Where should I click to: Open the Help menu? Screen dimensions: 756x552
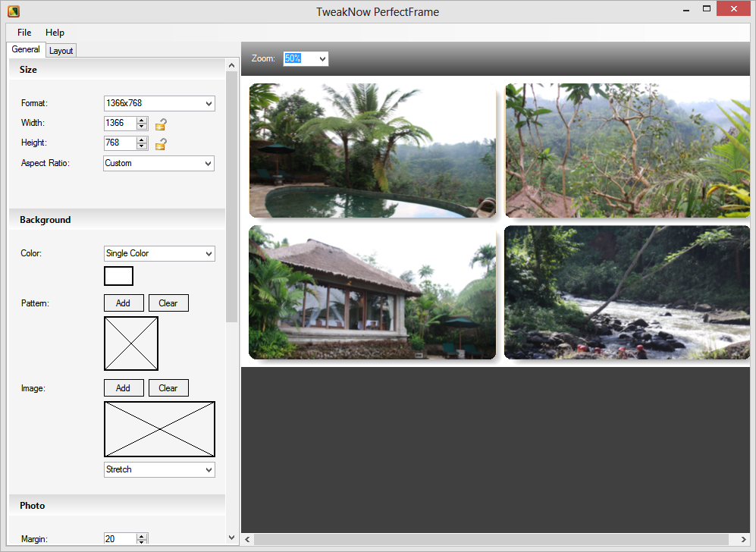55,33
